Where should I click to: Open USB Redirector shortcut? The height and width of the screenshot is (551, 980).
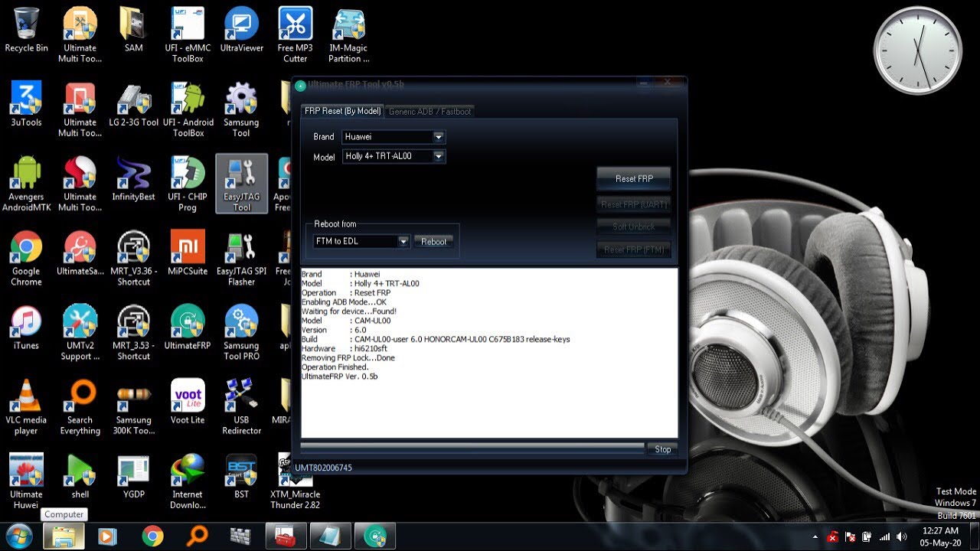pyautogui.click(x=241, y=406)
